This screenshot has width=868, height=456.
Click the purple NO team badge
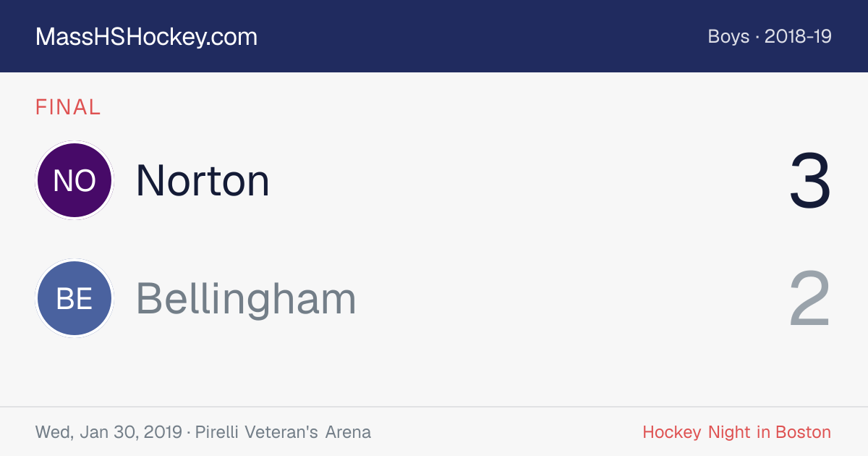click(75, 180)
